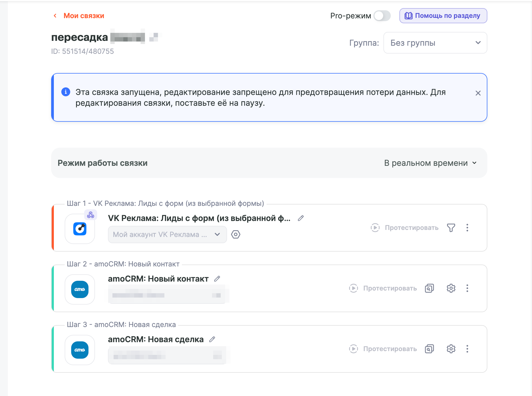532x396 pixels.
Task: Open search-copy icon for Новый контакт step
Action: 429,288
